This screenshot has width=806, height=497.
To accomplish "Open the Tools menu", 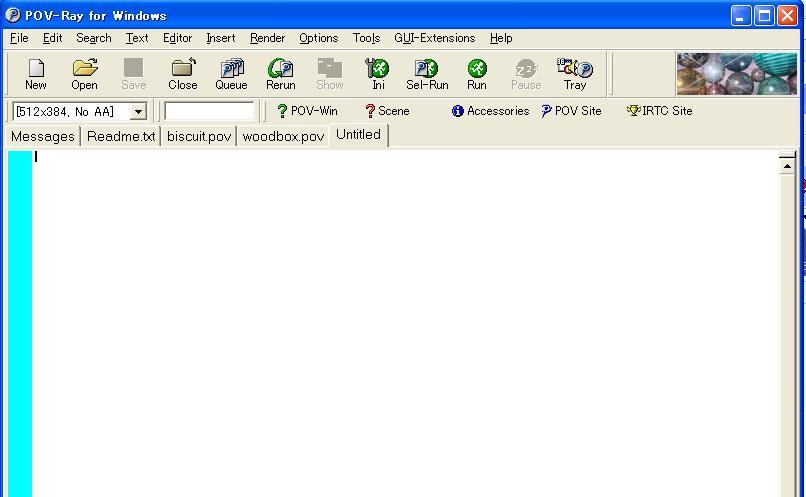I will click(x=367, y=38).
